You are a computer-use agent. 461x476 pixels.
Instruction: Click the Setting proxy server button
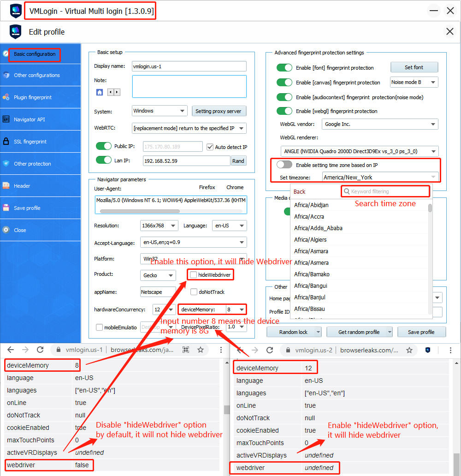pyautogui.click(x=219, y=111)
